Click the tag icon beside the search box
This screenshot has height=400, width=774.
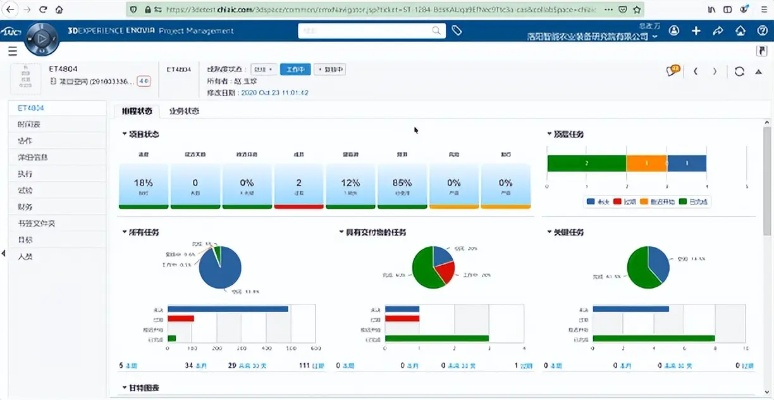(457, 31)
